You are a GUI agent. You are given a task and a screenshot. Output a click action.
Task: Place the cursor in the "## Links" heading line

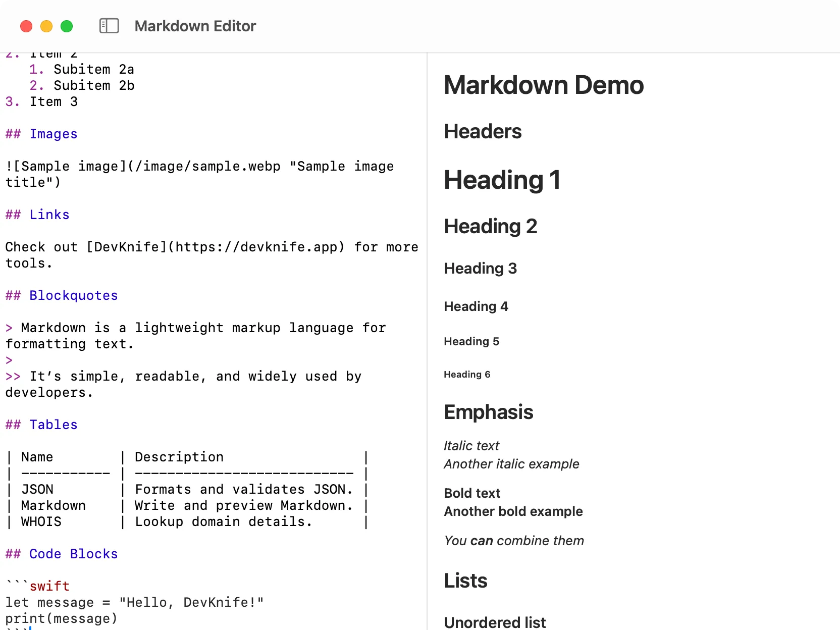point(37,215)
